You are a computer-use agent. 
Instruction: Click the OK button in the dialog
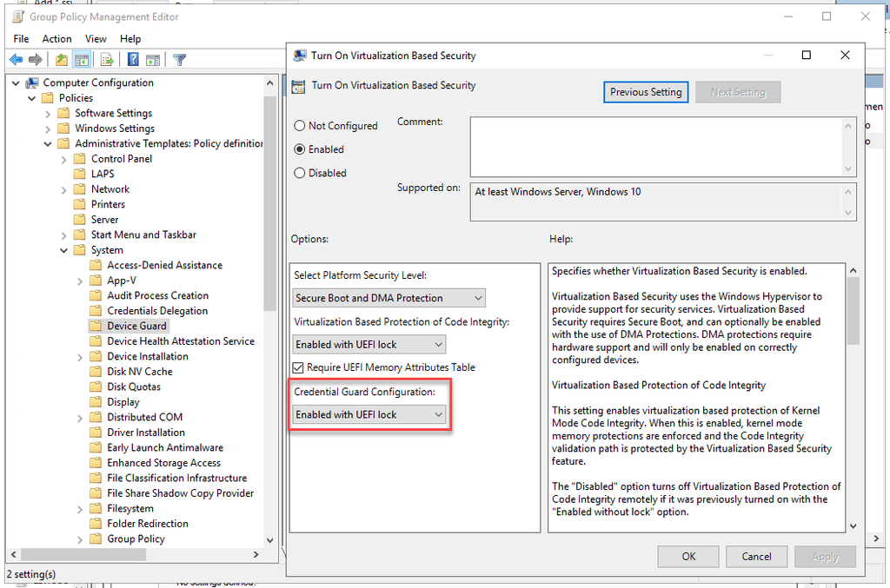click(x=687, y=556)
